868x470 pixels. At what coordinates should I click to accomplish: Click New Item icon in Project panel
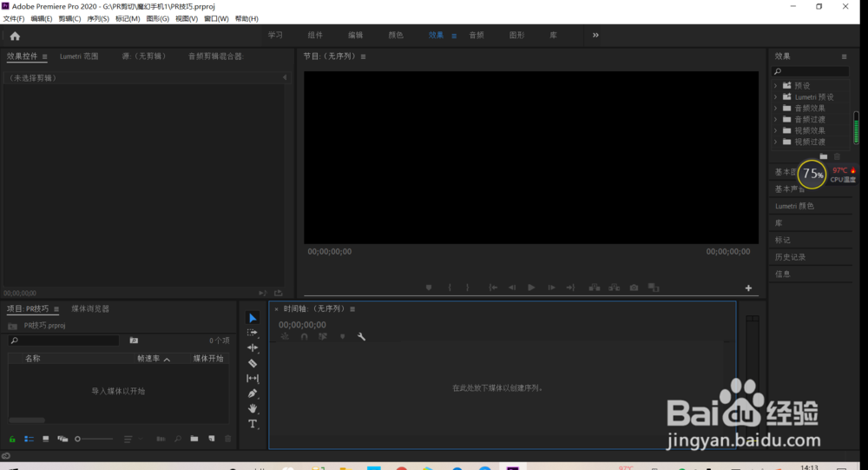coord(211,439)
